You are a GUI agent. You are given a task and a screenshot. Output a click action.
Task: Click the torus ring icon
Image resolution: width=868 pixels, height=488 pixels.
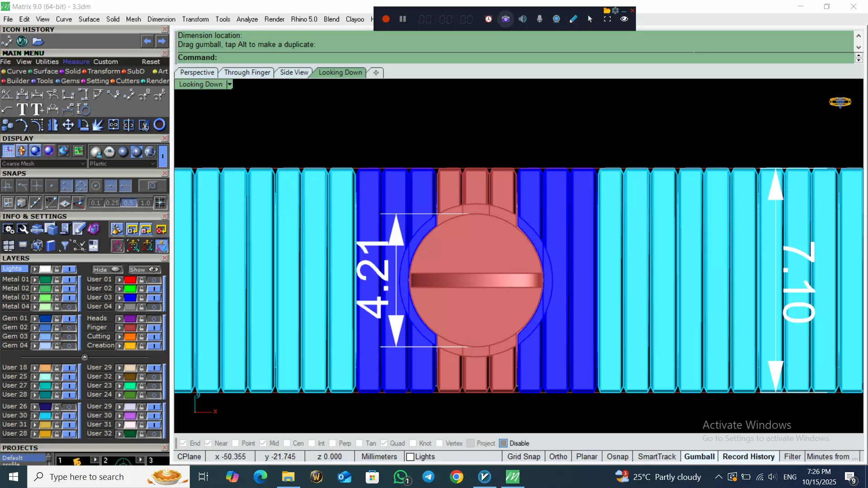pos(159,125)
